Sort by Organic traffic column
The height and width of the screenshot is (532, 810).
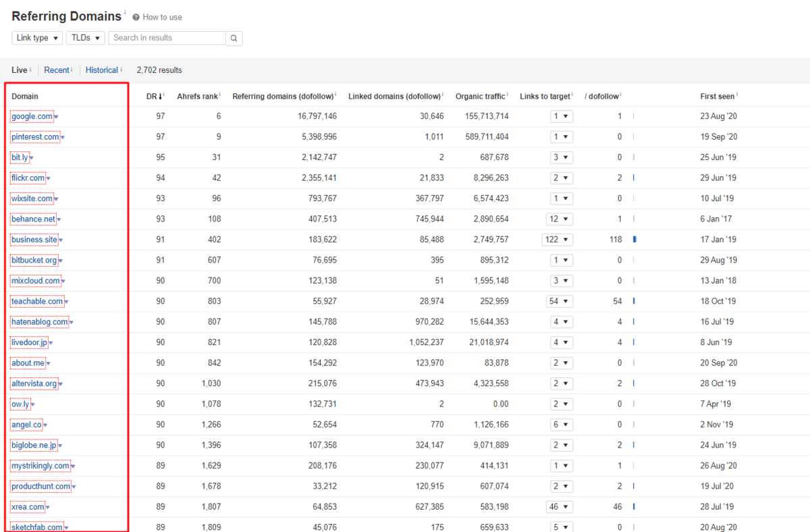480,97
